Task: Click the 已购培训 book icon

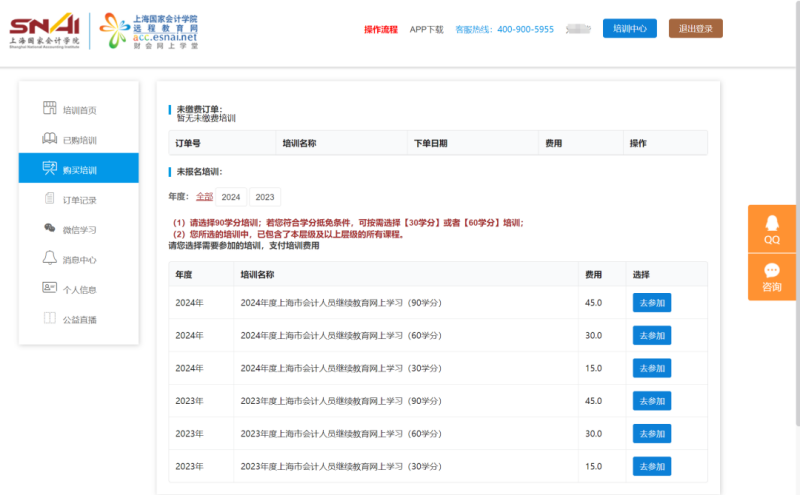Action: (49, 139)
